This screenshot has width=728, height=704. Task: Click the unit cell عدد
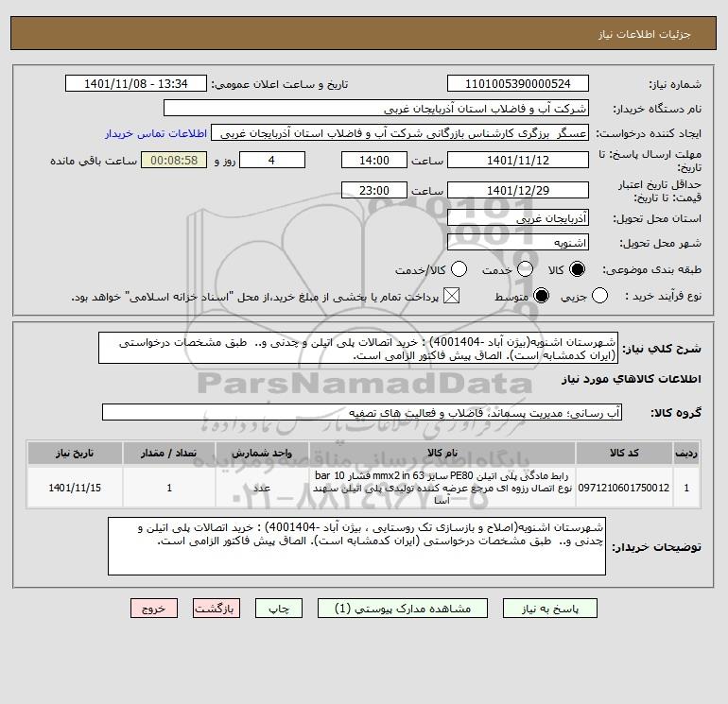point(262,488)
